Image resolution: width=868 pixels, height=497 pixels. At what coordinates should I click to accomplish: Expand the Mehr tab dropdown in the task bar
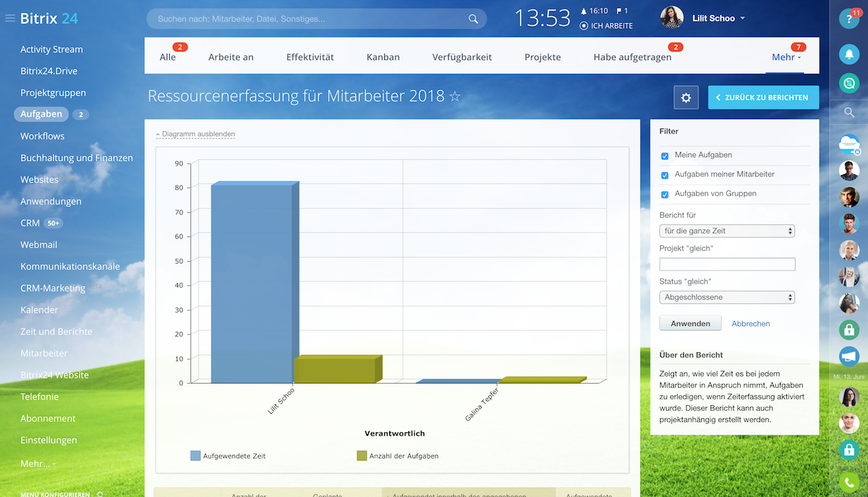click(x=786, y=57)
